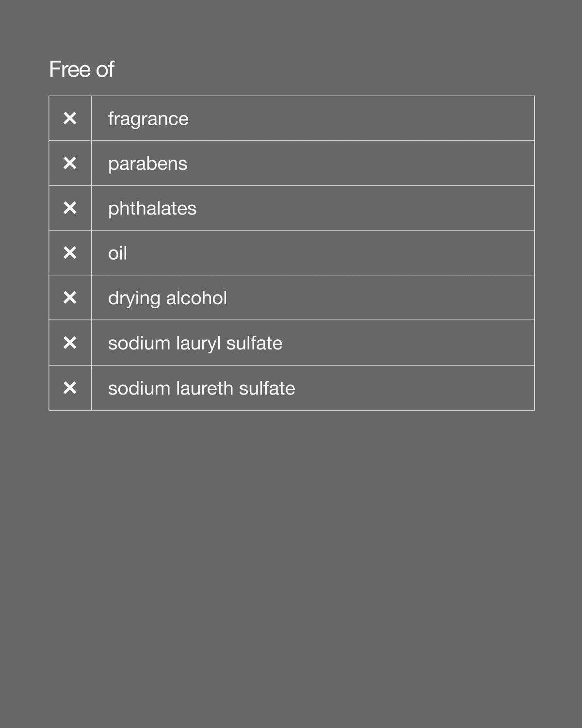
Task: Click the X icon beside fragrance
Action: coord(70,118)
